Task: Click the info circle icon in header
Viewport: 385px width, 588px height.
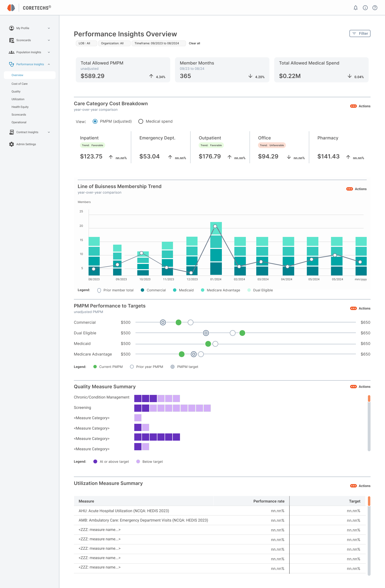Action: (365, 8)
